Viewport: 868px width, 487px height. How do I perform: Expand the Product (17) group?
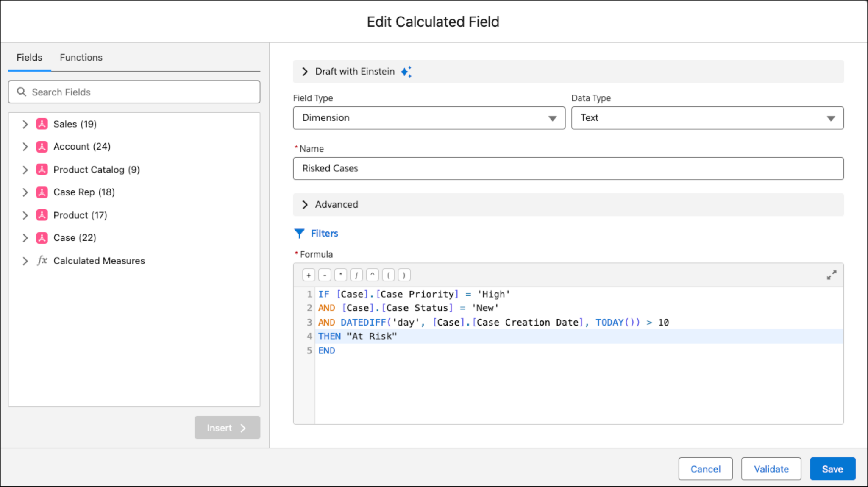click(25, 215)
